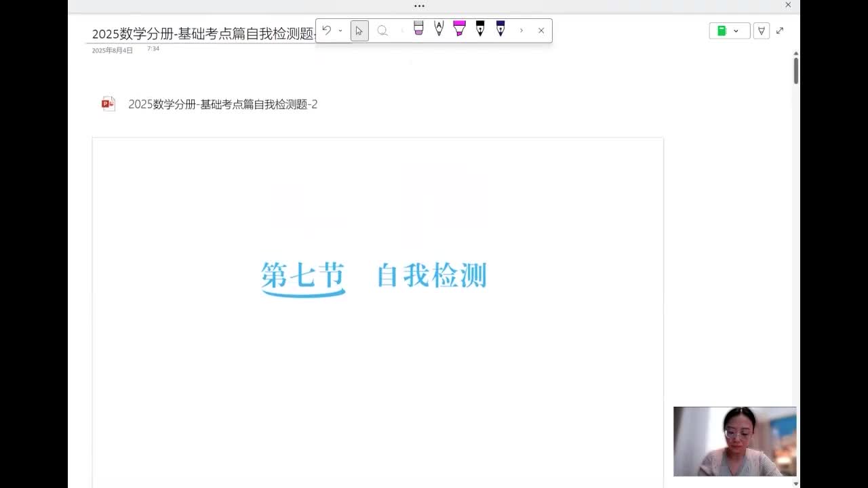Click attachment name 2025数学分册-基础考点篇自我检测题-2
Viewport: 868px width, 488px height.
(x=223, y=104)
